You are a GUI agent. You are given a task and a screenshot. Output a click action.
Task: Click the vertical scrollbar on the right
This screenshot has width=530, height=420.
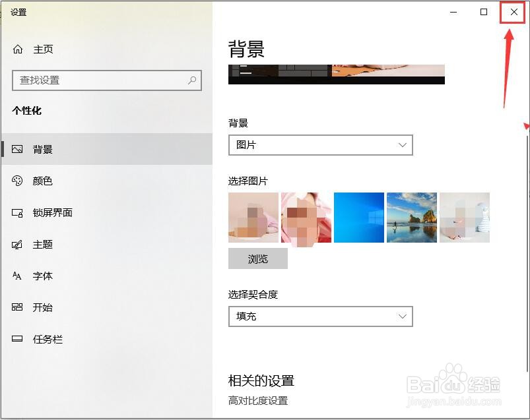tap(527, 253)
